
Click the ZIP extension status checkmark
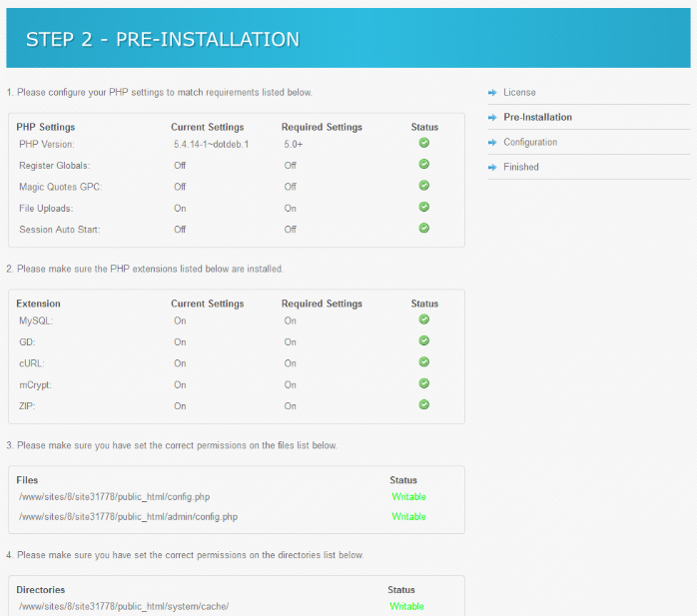[x=424, y=404]
